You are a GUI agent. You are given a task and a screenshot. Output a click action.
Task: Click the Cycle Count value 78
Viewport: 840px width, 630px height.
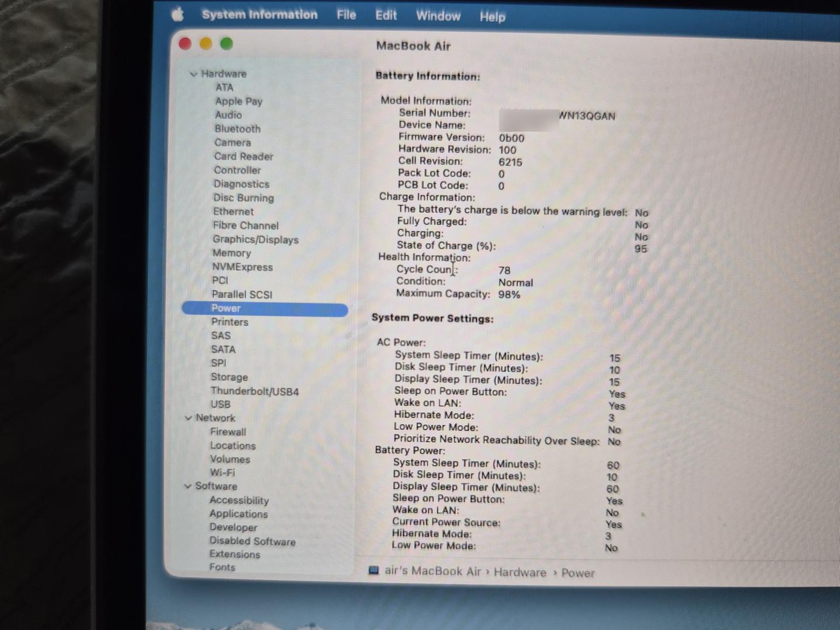tap(505, 271)
